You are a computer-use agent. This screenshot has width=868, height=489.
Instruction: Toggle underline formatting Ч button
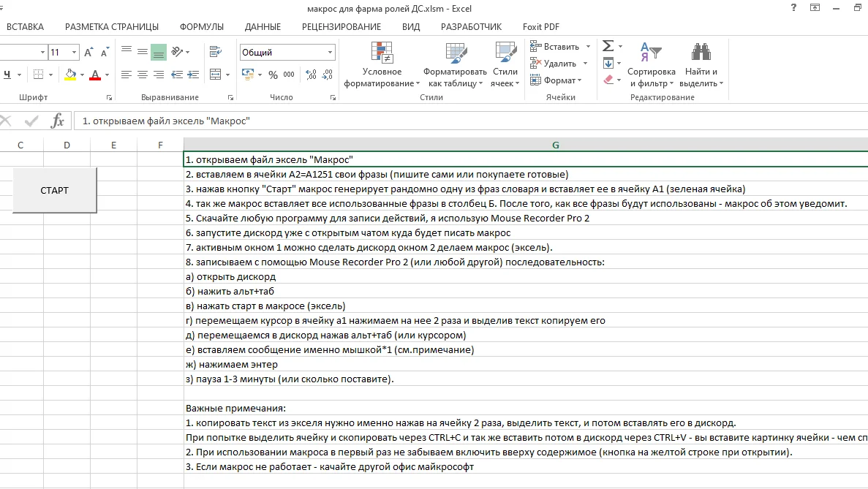pos(7,75)
